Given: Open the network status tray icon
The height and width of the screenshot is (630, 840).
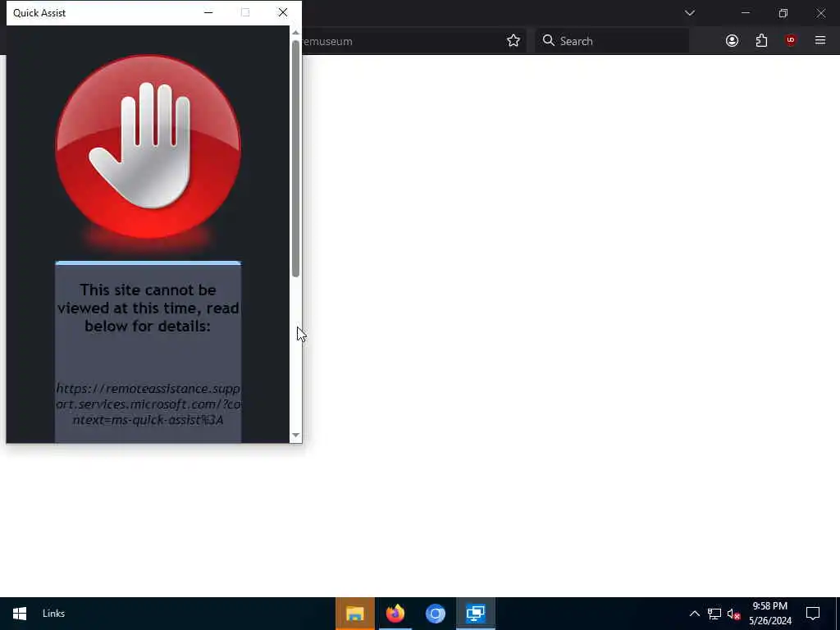Looking at the screenshot, I should coord(714,614).
